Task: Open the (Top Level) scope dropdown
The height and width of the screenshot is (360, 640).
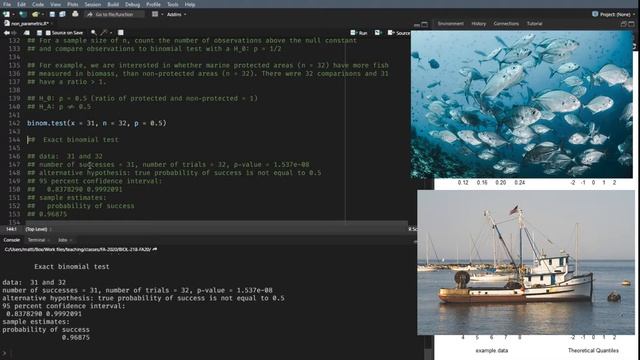Action: click(x=37, y=229)
